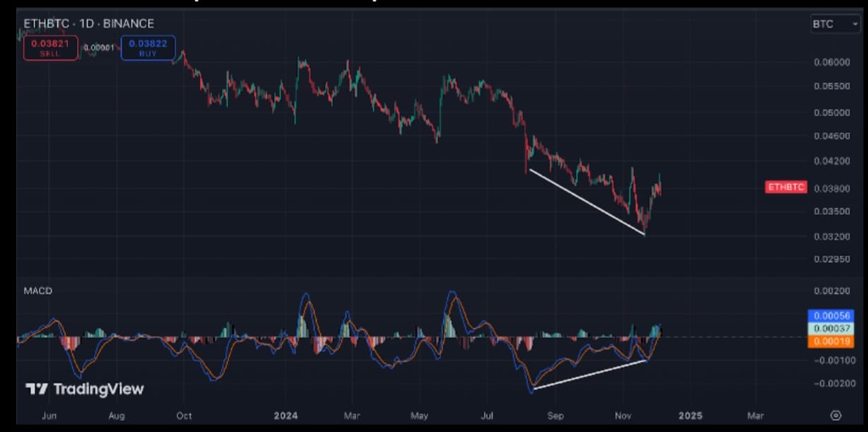Viewport: 868px width, 432px height.
Task: Click the blue 0.03822 Buy button
Action: pyautogui.click(x=148, y=47)
